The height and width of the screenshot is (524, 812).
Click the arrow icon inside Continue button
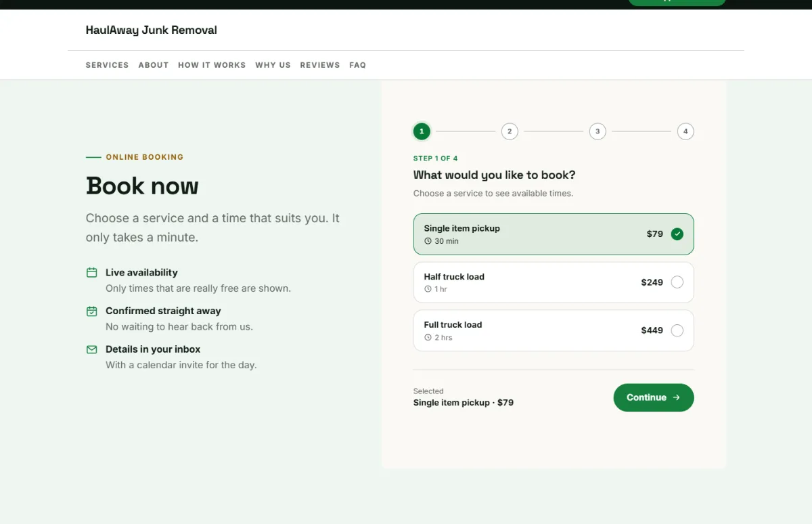[x=676, y=397]
